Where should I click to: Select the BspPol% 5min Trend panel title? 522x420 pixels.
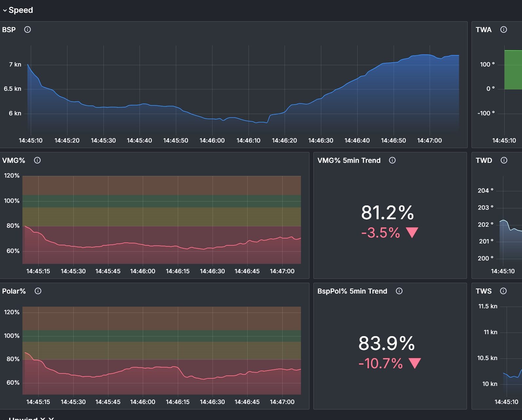(352, 291)
